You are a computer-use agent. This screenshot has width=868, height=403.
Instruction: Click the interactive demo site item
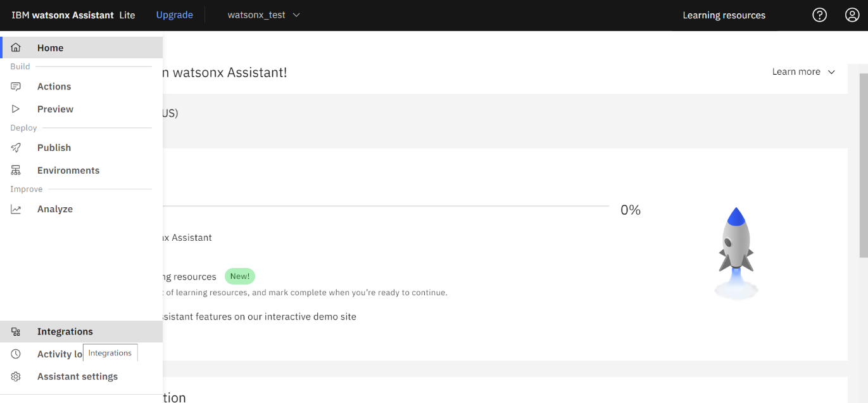(x=260, y=317)
